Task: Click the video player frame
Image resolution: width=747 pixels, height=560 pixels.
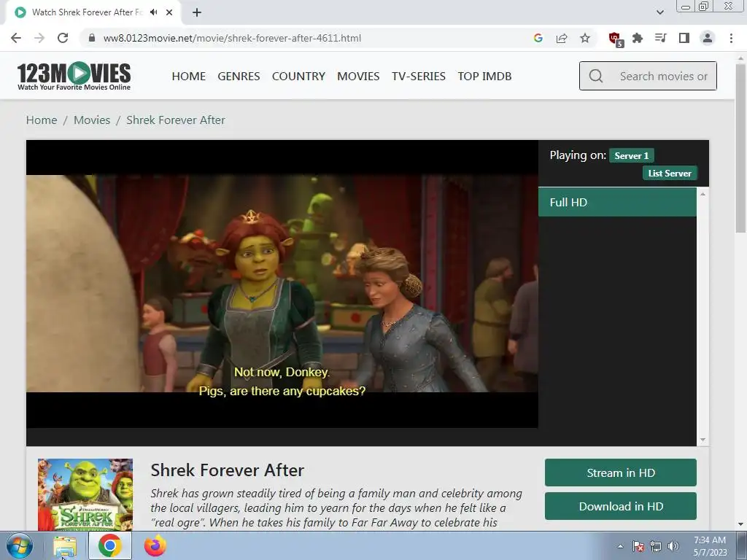Action: point(282,284)
